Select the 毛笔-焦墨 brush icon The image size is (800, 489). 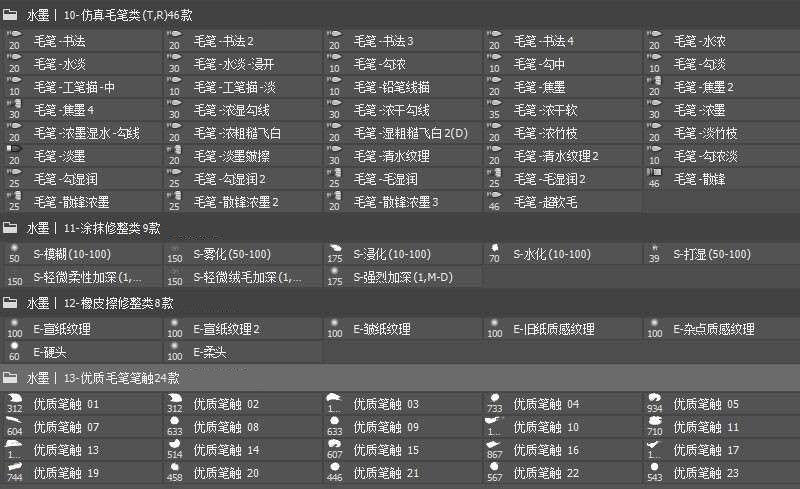tap(494, 86)
